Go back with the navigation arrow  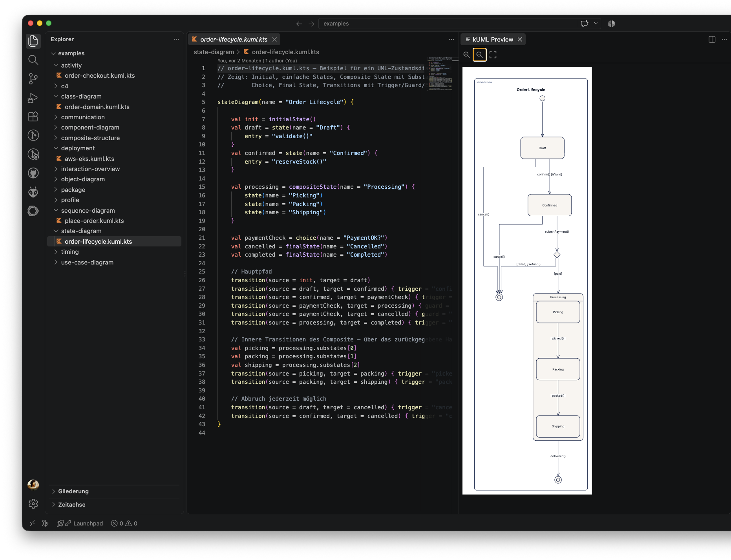pos(299,24)
